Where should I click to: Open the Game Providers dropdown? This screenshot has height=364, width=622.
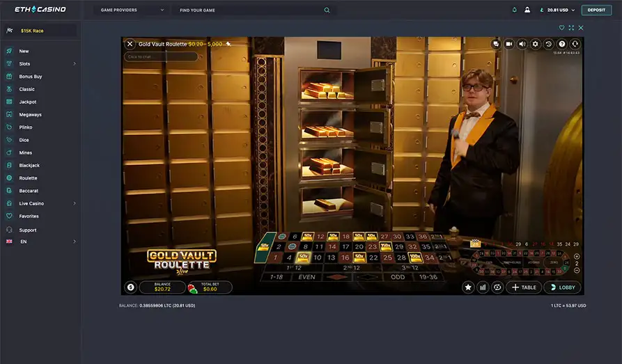pyautogui.click(x=132, y=10)
